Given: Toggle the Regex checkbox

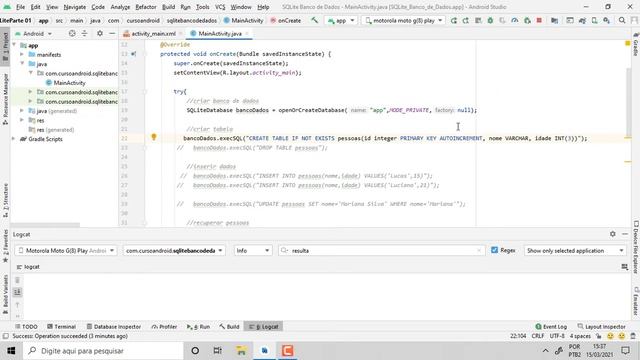Looking at the screenshot, I should (494, 250).
